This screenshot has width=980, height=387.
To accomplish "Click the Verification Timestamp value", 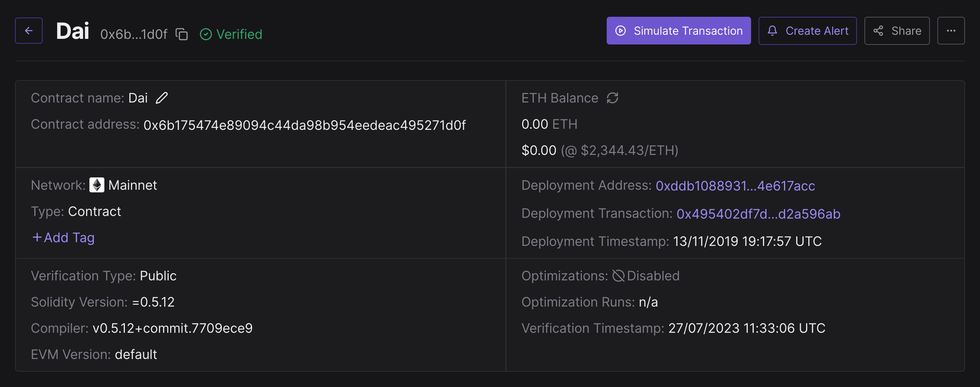I will click(747, 328).
